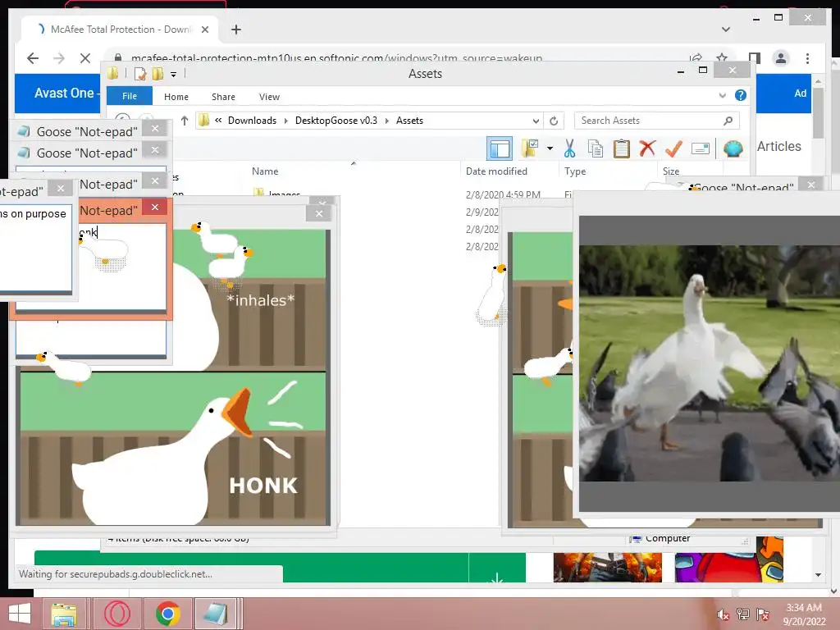
Task: Open the Windows Start button
Action: [x=19, y=614]
